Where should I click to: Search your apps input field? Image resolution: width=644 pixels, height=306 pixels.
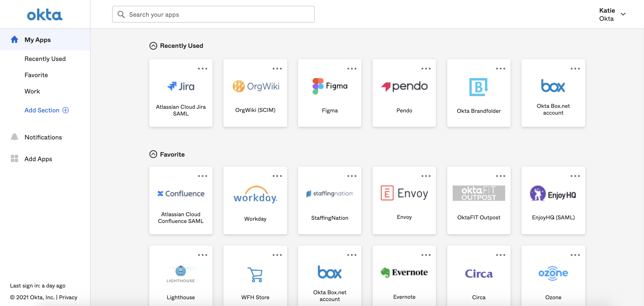click(x=213, y=14)
